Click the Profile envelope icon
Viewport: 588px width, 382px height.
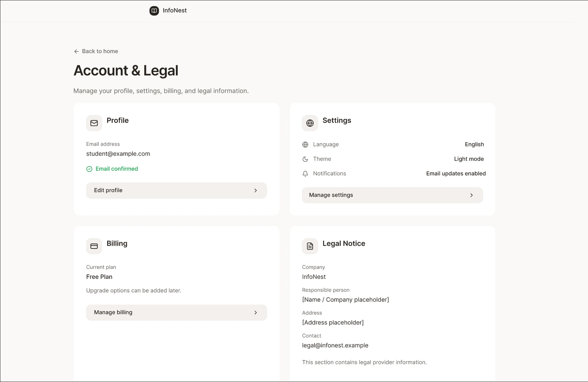tap(94, 123)
